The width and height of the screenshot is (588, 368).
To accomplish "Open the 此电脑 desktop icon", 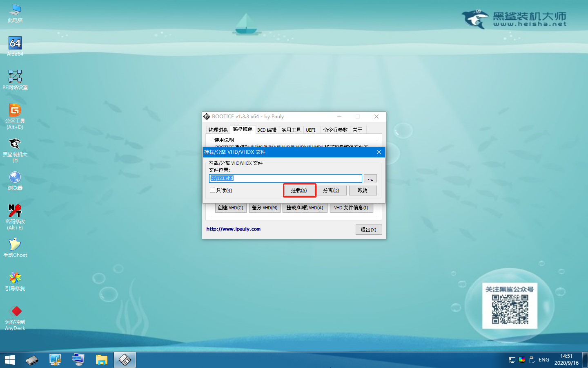I will click(x=15, y=13).
